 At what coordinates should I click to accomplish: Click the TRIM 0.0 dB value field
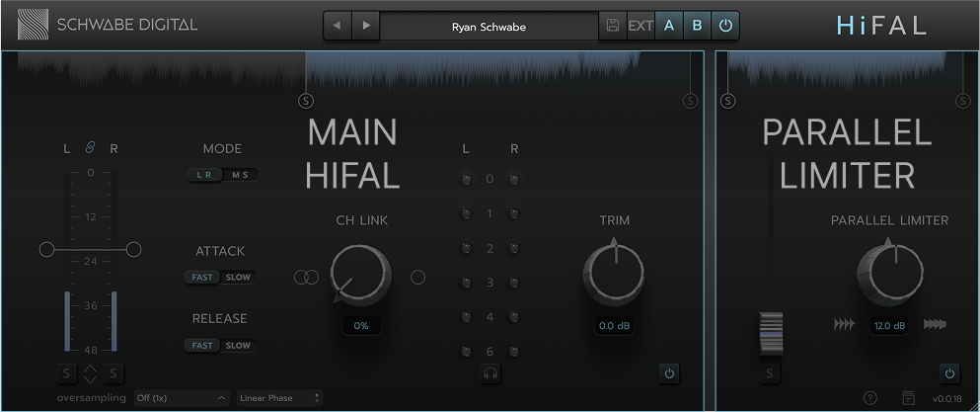click(614, 326)
